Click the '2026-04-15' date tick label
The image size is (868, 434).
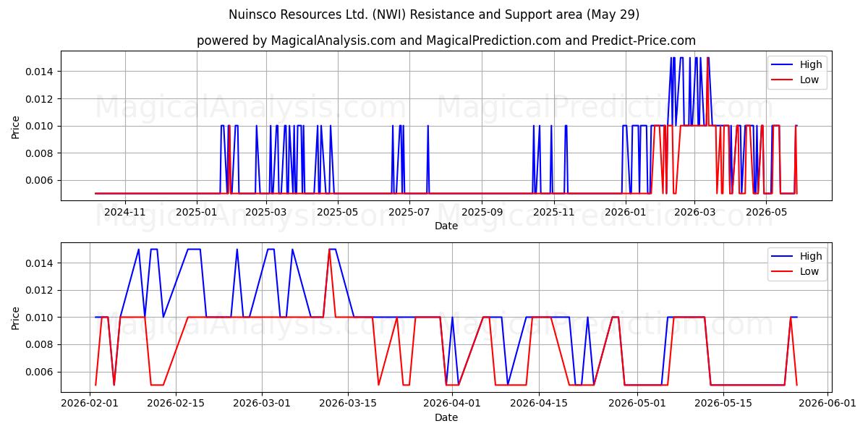[537, 404]
